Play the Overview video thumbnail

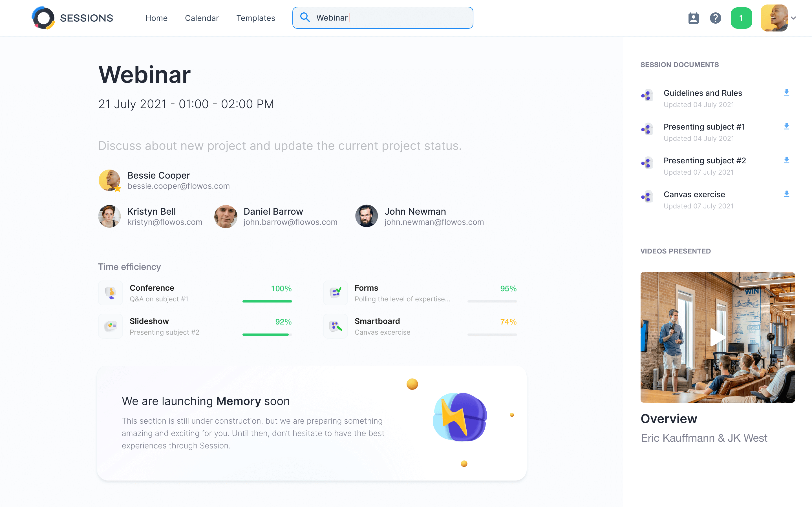[x=717, y=337]
